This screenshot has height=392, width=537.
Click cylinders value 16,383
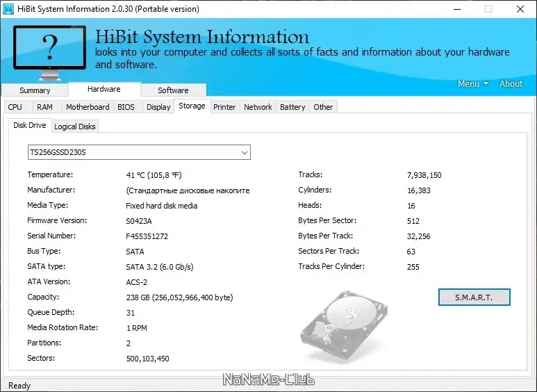click(x=419, y=190)
